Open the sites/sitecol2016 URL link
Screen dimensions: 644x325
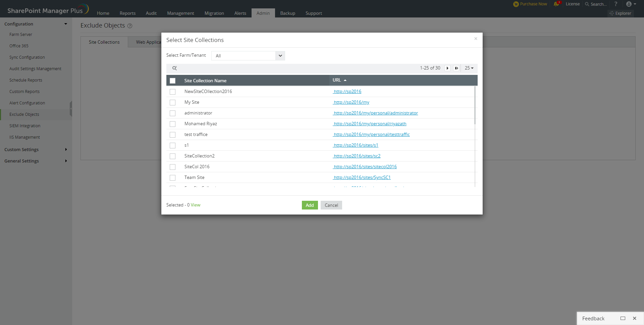[x=365, y=167]
